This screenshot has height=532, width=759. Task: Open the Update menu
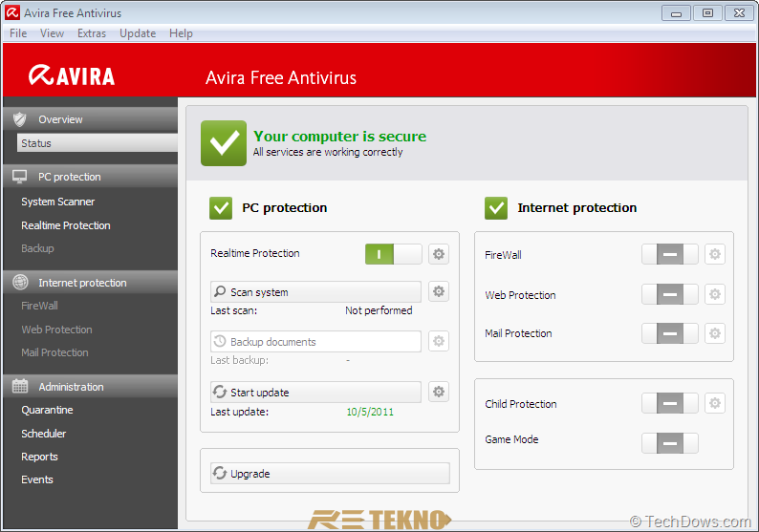tap(138, 33)
